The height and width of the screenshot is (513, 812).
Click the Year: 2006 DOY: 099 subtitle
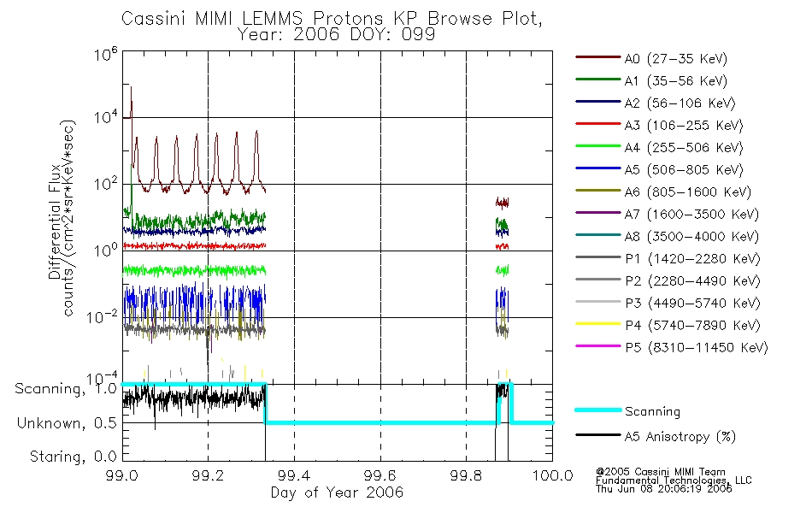tap(336, 35)
